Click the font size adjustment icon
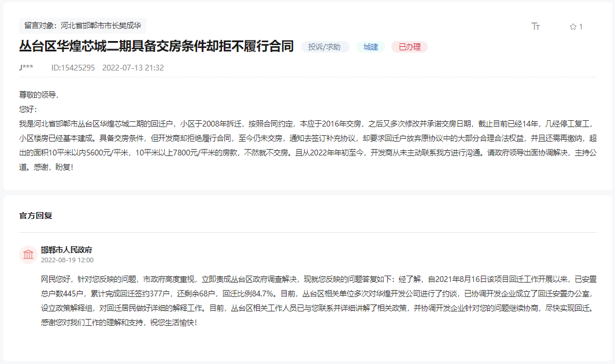 tap(535, 26)
